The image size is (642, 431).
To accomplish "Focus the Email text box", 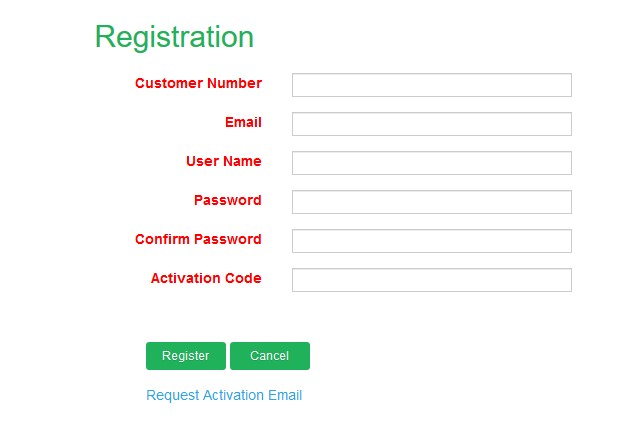I will point(431,124).
